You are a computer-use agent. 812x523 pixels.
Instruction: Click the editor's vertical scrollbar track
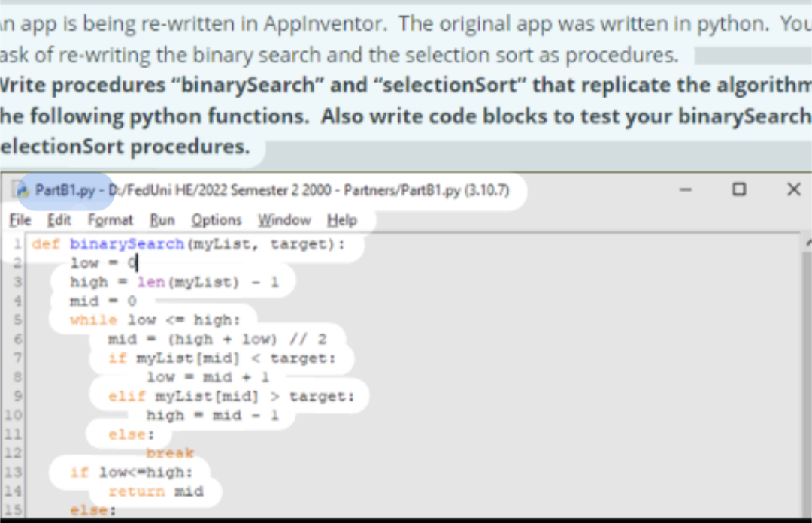(x=807, y=376)
